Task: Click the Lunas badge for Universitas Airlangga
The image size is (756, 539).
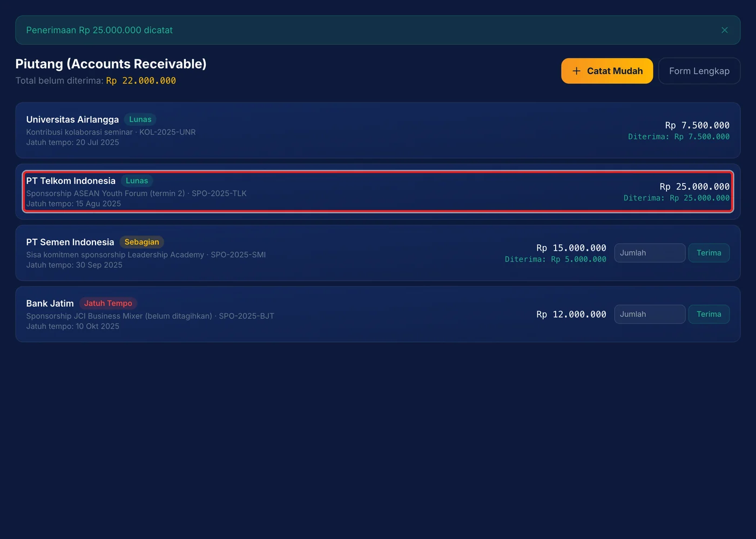Action: 140,119
